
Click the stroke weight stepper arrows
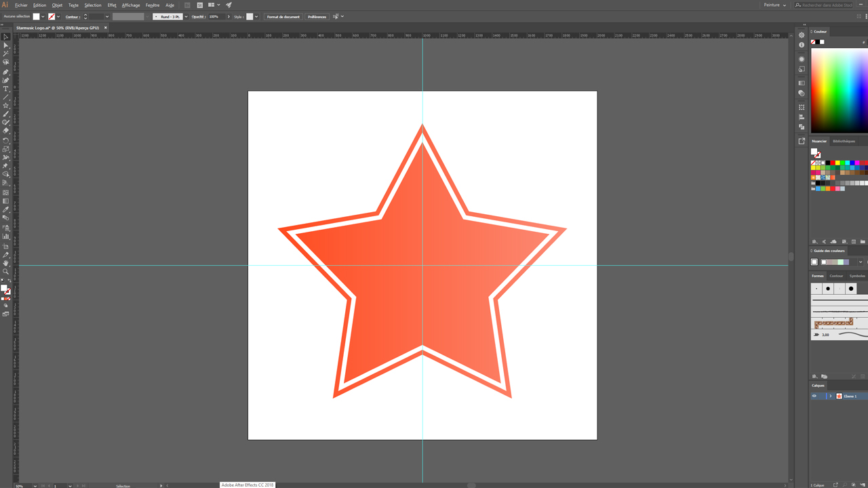coord(85,16)
